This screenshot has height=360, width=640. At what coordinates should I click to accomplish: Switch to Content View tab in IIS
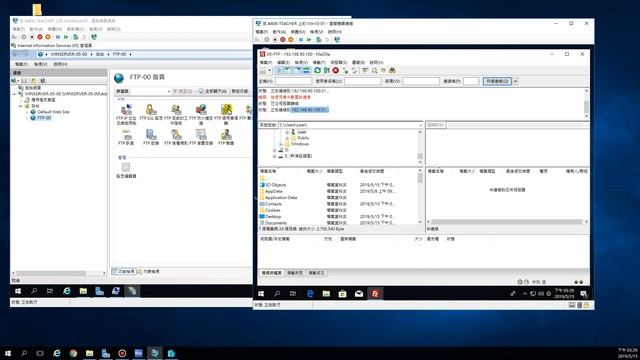click(x=149, y=271)
